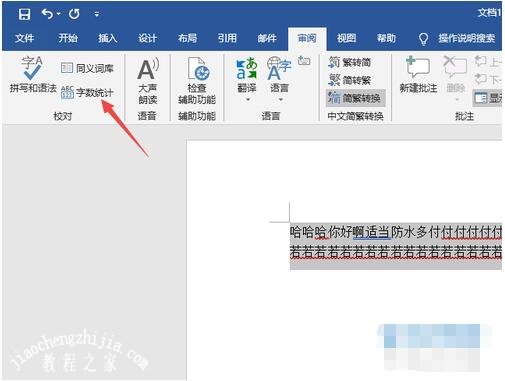
Task: Switch to the 设计 tab
Action: pos(148,38)
